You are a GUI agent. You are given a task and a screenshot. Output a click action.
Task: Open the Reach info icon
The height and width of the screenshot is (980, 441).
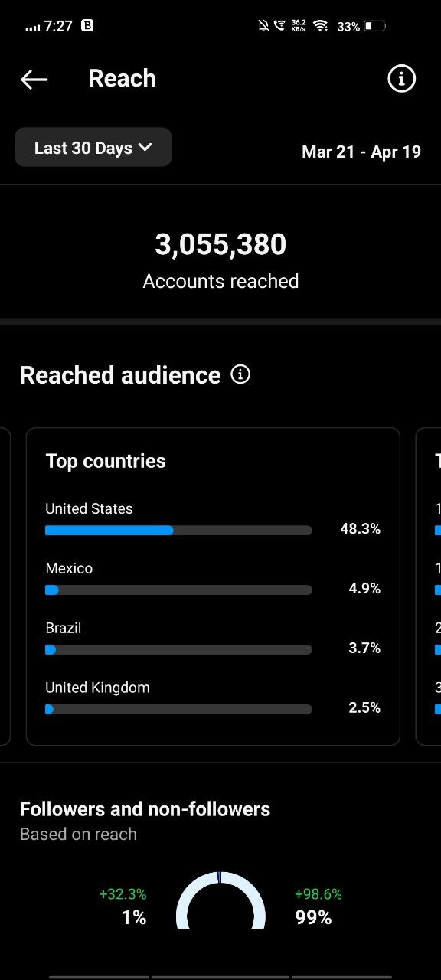401,78
